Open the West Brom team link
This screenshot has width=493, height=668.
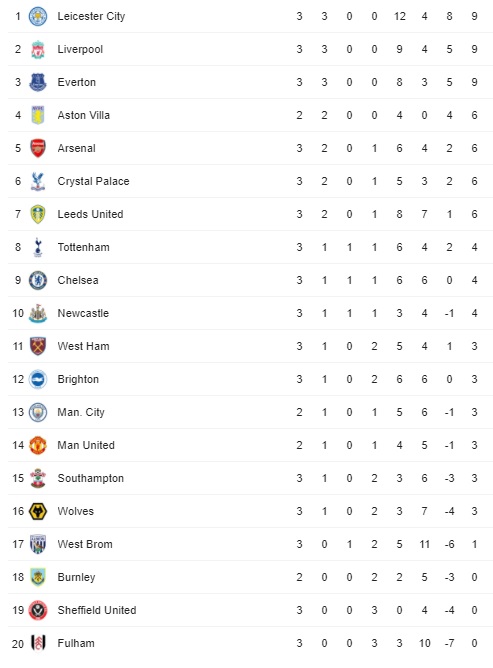click(x=85, y=544)
